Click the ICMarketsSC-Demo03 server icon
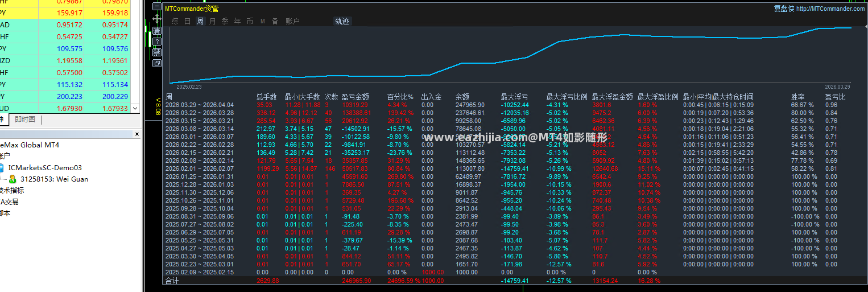Screen dimensions: 868x292 (3, 168)
